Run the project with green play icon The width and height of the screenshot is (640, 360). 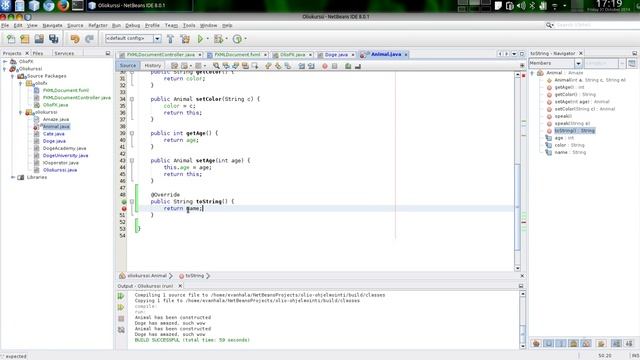tap(200, 39)
